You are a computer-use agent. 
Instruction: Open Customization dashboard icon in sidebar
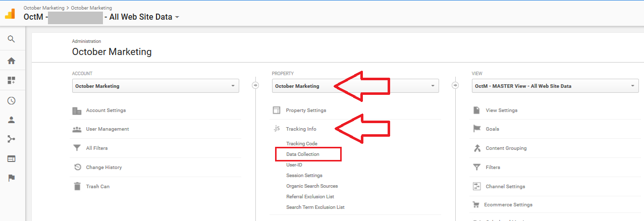pos(11,80)
